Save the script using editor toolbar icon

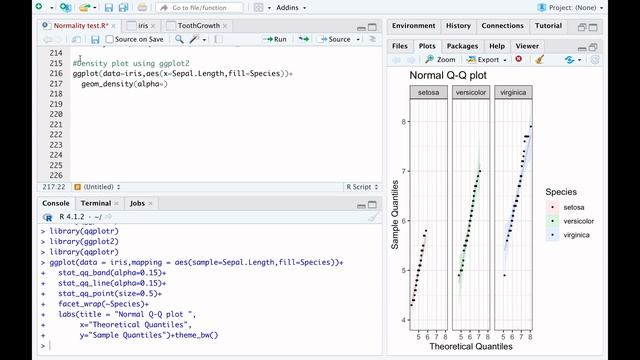tap(95, 39)
